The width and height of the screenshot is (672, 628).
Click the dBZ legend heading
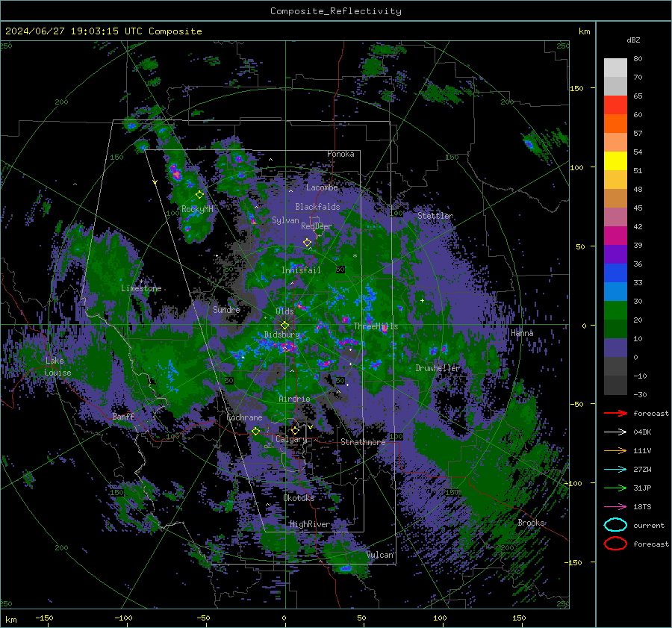[x=633, y=40]
